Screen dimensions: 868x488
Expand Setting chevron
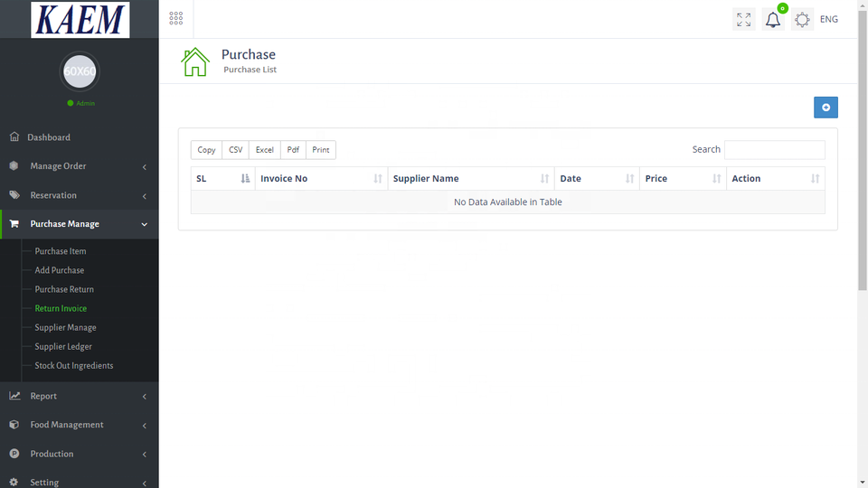tap(145, 483)
